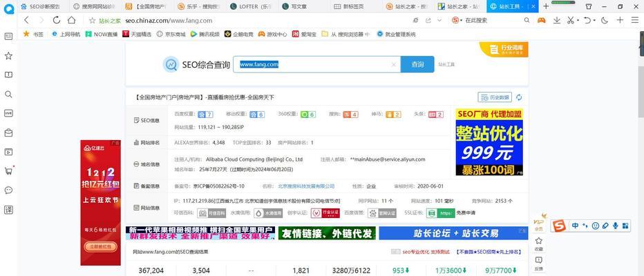Bookmark this page with the address bar star
Image resolution: width=644 pixels, height=276 pixels.
[x=93, y=21]
